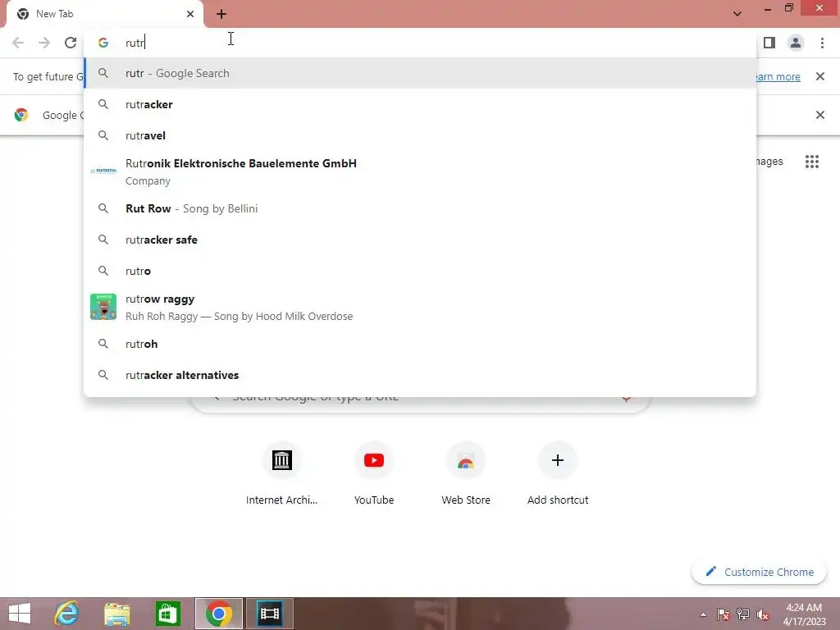The width and height of the screenshot is (840, 630).
Task: Choose the 'rutracker safe' suggestion
Action: [x=420, y=240]
